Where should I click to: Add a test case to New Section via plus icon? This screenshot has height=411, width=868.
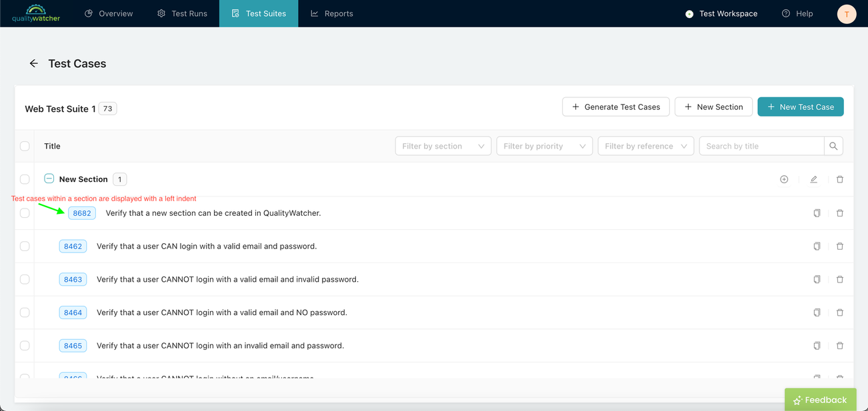(x=784, y=179)
